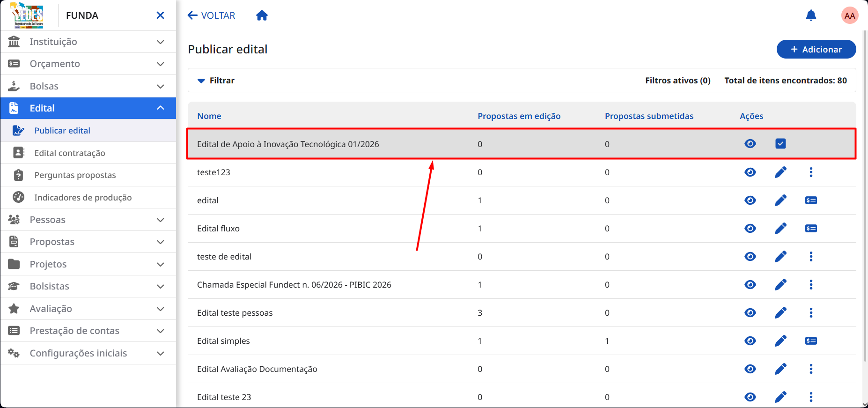Open more options for teste123 row

(x=811, y=172)
